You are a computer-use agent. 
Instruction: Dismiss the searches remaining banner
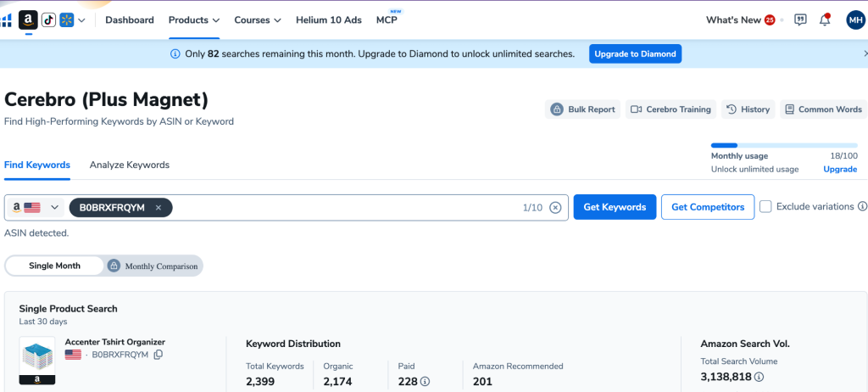pos(865,53)
